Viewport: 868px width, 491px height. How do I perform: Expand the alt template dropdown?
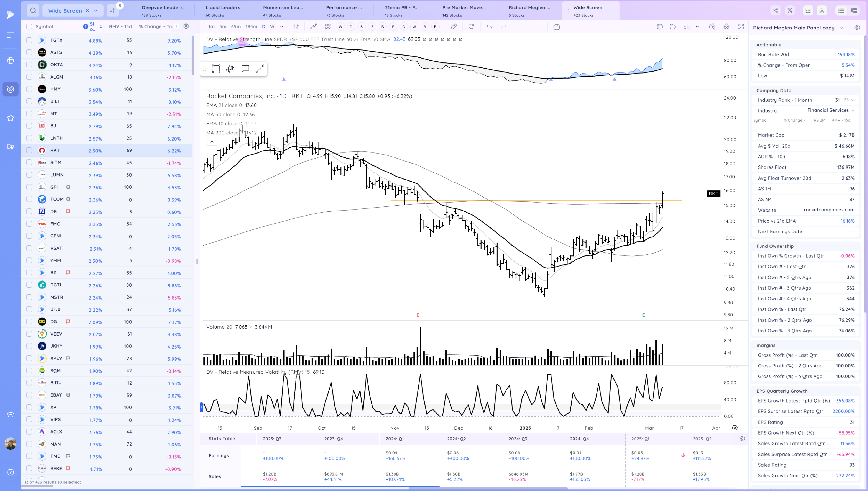(x=697, y=27)
